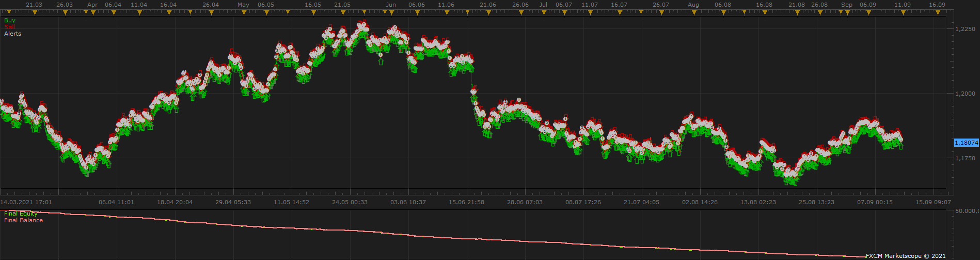Click the 18.04 20:04 time label
The image size is (980, 260).
point(175,202)
